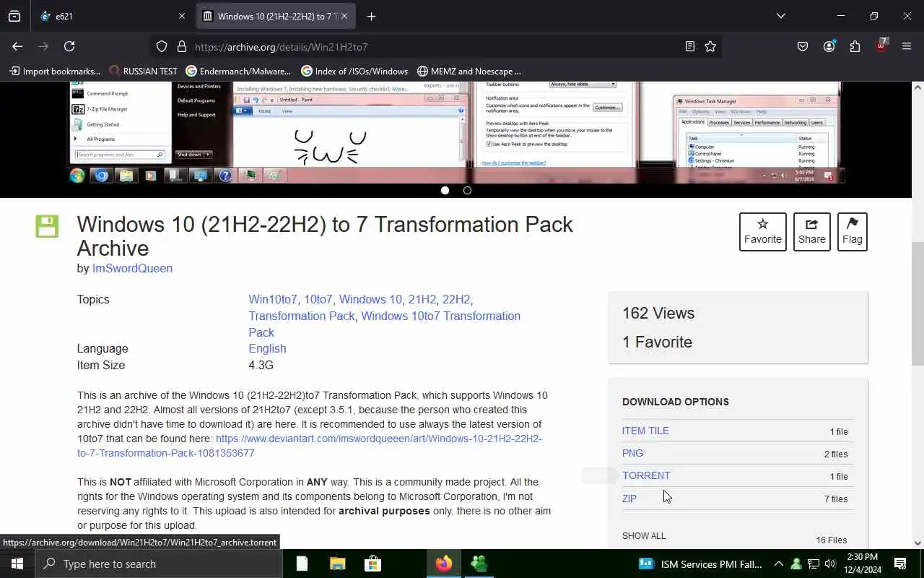Viewport: 924px width, 578px height.
Task: Open the Firefox account icon
Action: pyautogui.click(x=829, y=46)
